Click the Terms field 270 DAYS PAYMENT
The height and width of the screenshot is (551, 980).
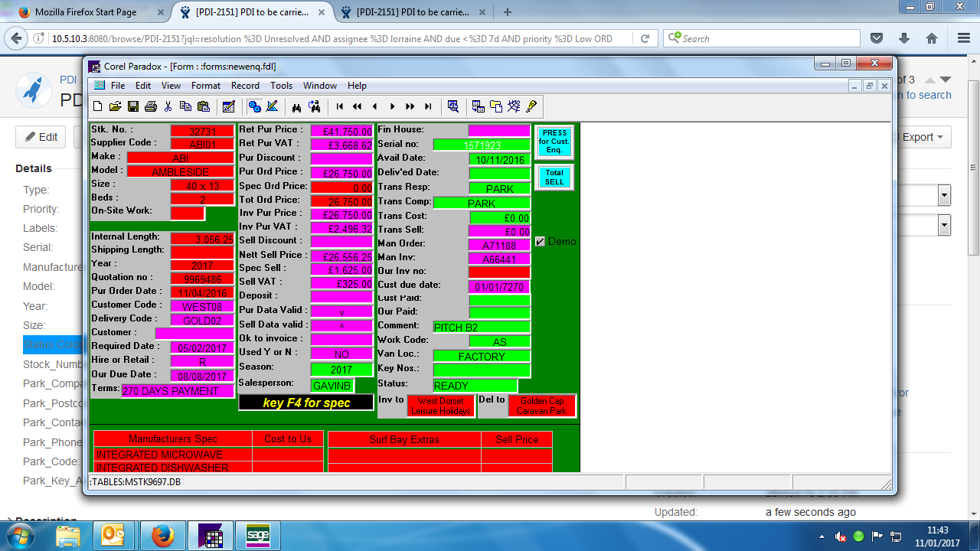click(x=177, y=391)
